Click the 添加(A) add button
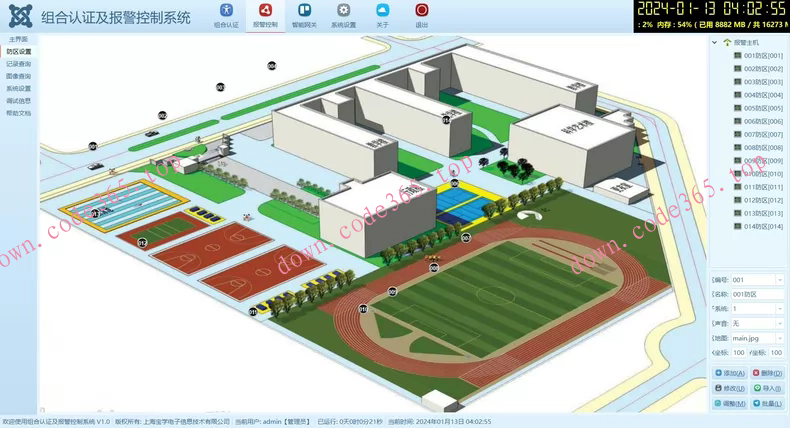The image size is (790, 428). click(730, 373)
